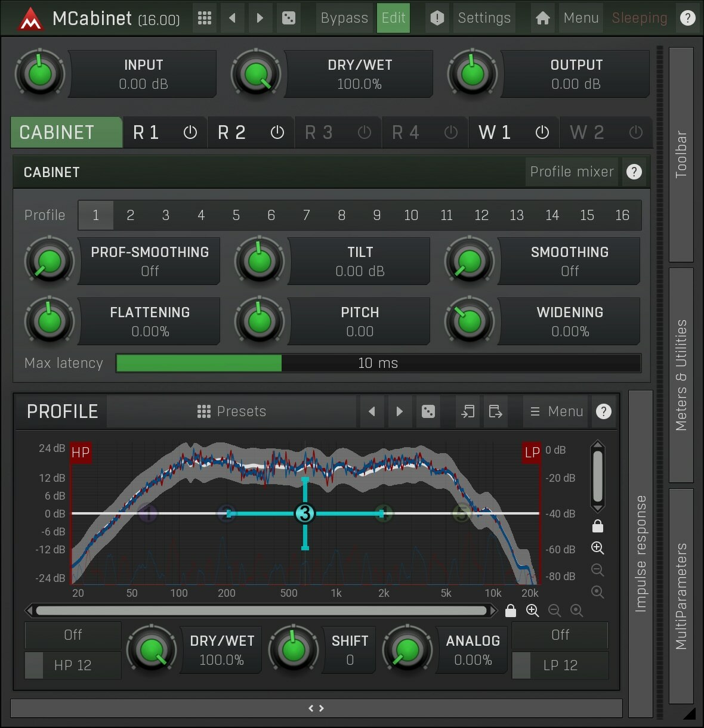Select profile number 7
The width and height of the screenshot is (704, 728).
coord(306,215)
